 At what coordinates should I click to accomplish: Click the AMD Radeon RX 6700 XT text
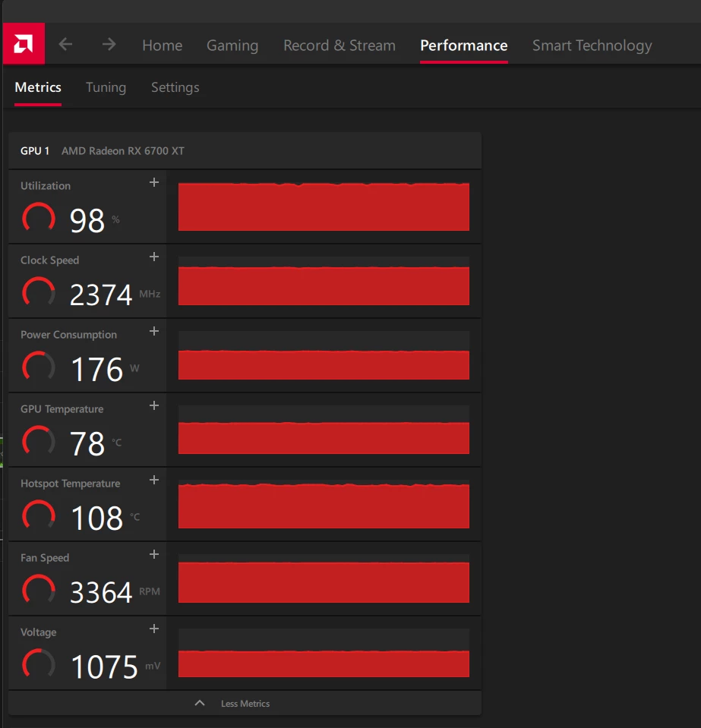[x=123, y=151]
